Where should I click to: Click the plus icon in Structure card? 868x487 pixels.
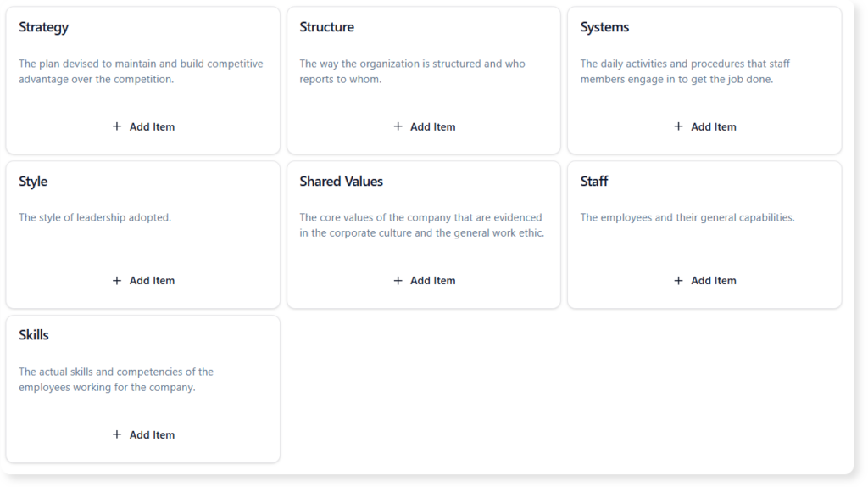[398, 126]
